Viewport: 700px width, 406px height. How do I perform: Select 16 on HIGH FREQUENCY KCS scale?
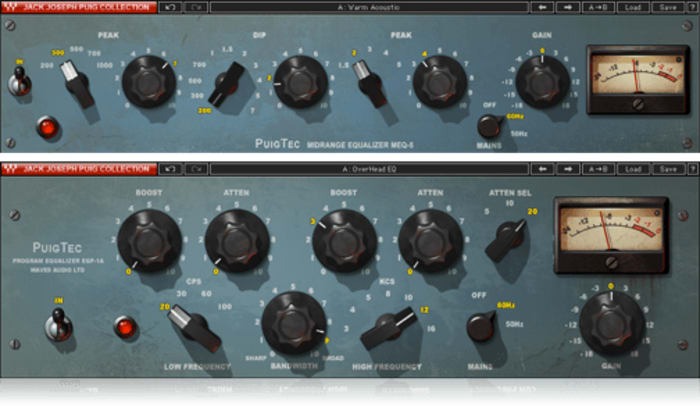click(x=431, y=329)
